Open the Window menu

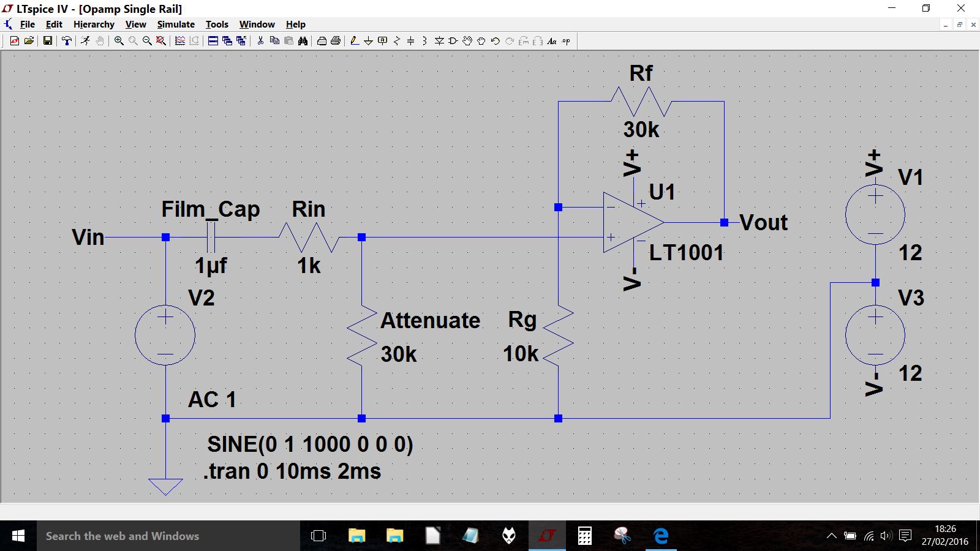[x=257, y=24]
